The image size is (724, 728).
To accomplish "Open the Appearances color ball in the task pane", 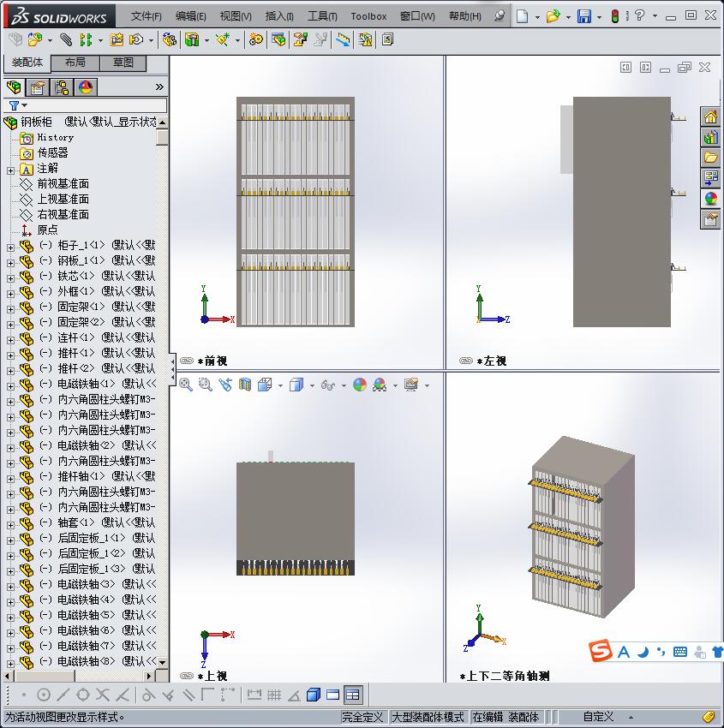I will click(710, 199).
